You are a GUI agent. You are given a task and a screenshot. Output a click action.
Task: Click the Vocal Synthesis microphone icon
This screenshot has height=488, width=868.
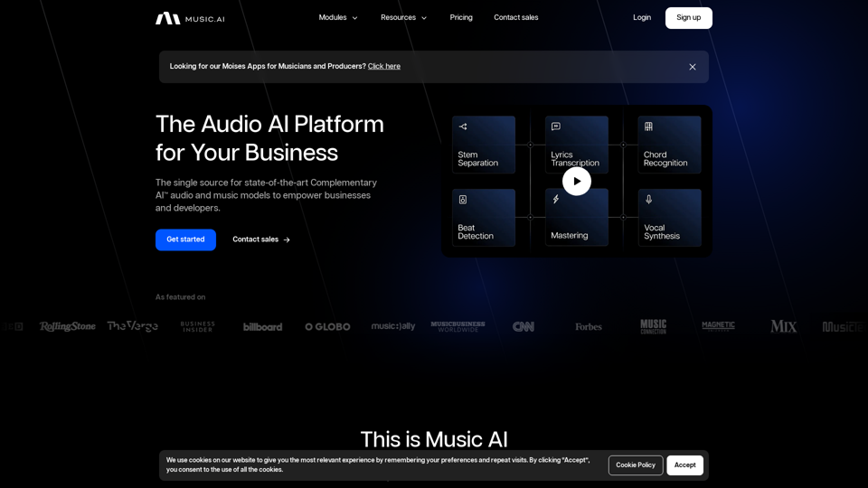[649, 199]
